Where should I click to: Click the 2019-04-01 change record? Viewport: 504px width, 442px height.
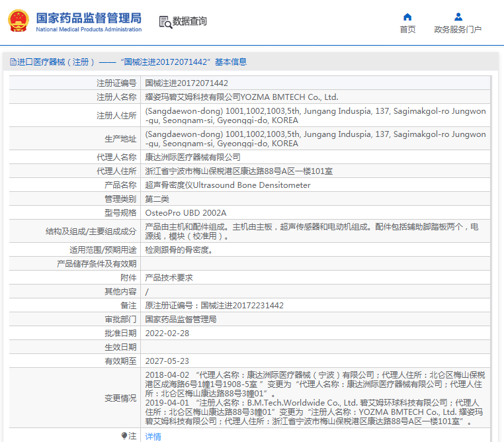(314, 412)
